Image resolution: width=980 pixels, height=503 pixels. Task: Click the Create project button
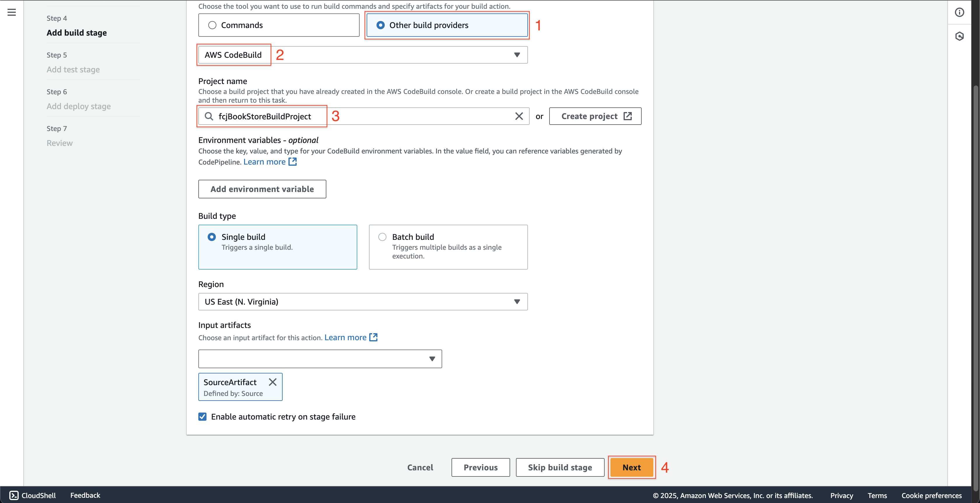595,116
